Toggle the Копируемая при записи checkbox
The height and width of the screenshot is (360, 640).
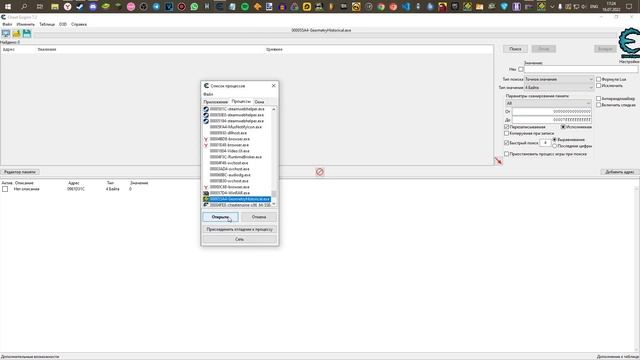(507, 133)
